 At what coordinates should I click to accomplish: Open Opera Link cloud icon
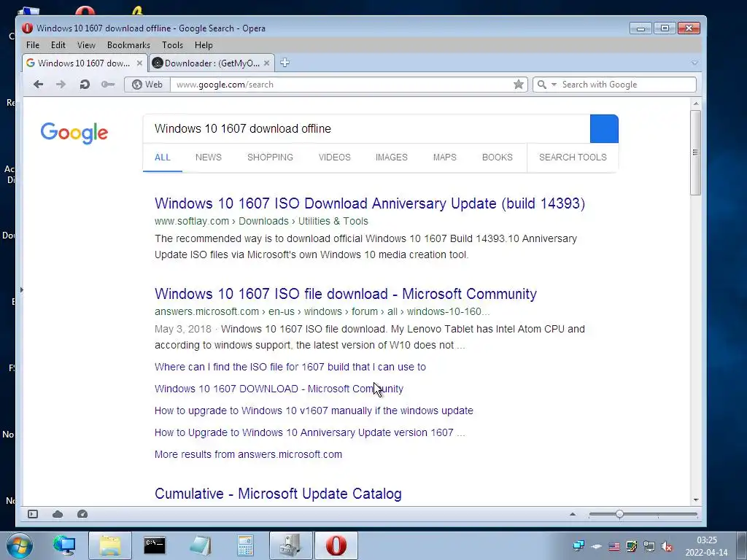(58, 514)
